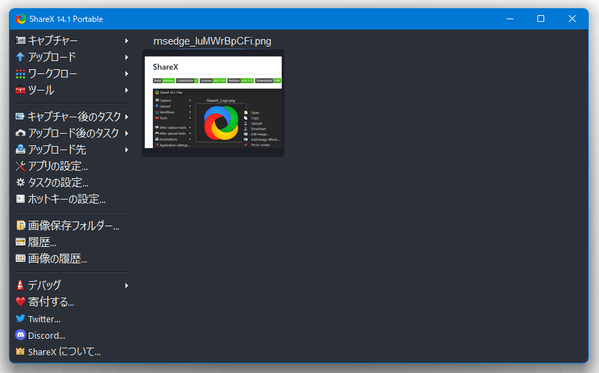599x373 pixels.
Task: Click the 寄付する red heart icon
Action: 20,302
